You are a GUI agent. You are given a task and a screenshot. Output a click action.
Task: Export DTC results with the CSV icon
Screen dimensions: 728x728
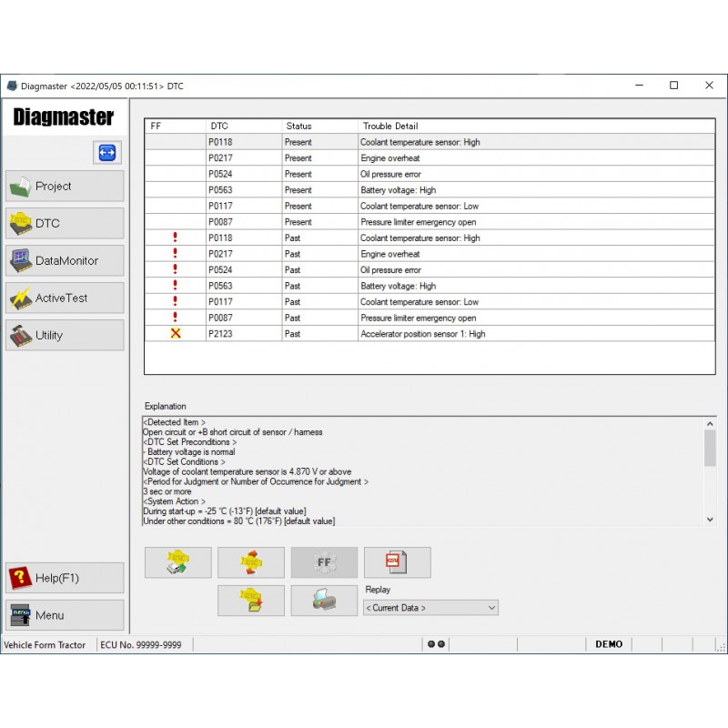pyautogui.click(x=397, y=562)
